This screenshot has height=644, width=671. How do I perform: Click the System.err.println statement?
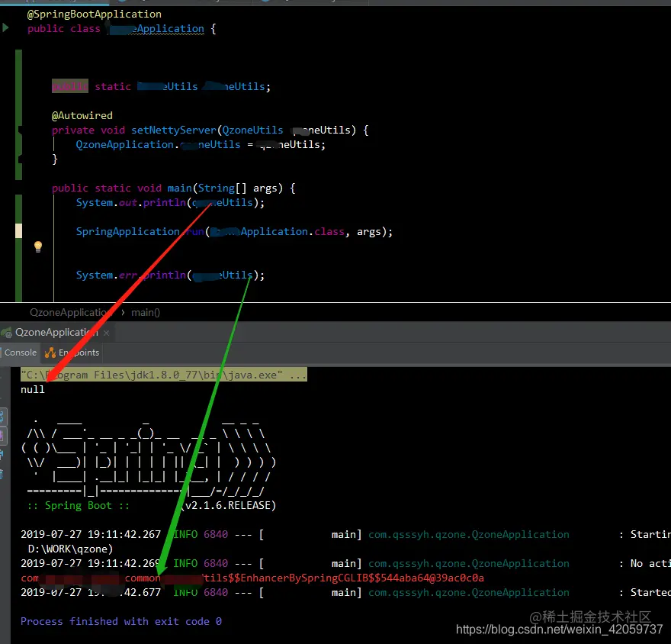[x=170, y=275]
